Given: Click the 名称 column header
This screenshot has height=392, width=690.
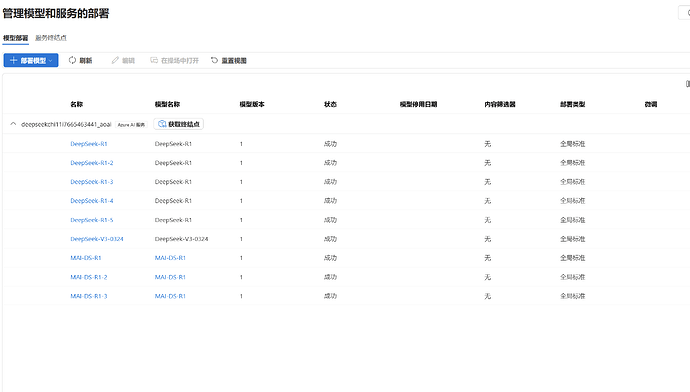Looking at the screenshot, I should [x=77, y=104].
